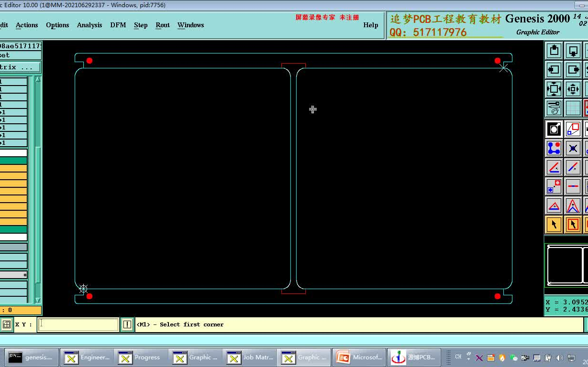Click the top-right red drill hole
The width and height of the screenshot is (588, 367).
coord(498,61)
